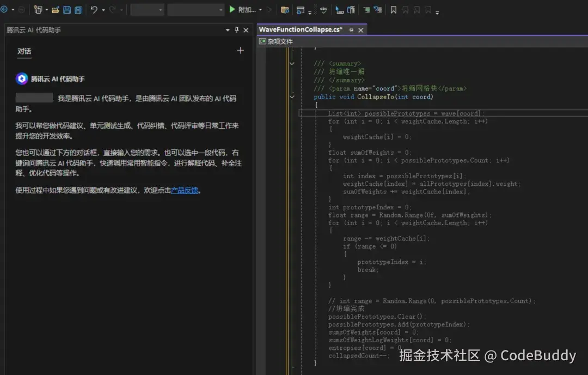Toggle a bookmark on the current line
Screen dimensions: 588x375
click(394, 10)
